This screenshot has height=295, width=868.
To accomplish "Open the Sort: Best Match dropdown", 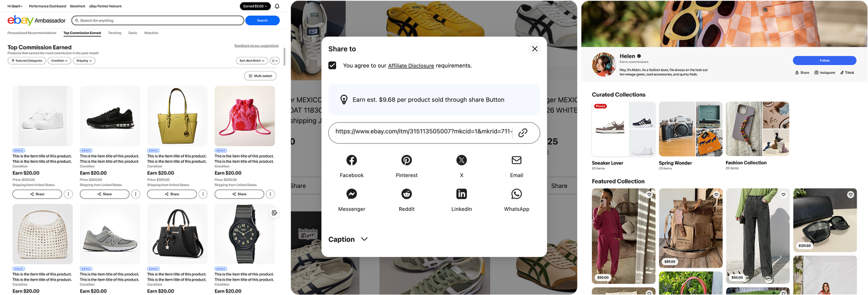I will [x=252, y=61].
